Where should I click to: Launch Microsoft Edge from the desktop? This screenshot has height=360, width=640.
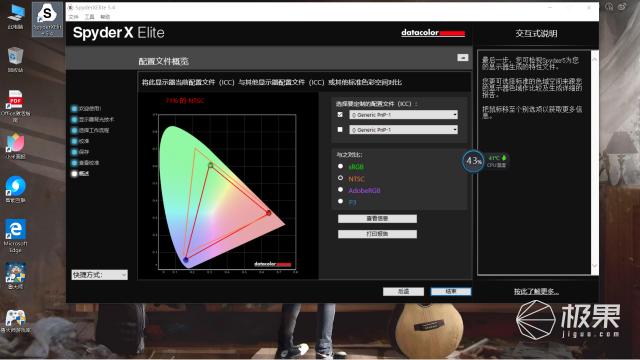(x=16, y=236)
